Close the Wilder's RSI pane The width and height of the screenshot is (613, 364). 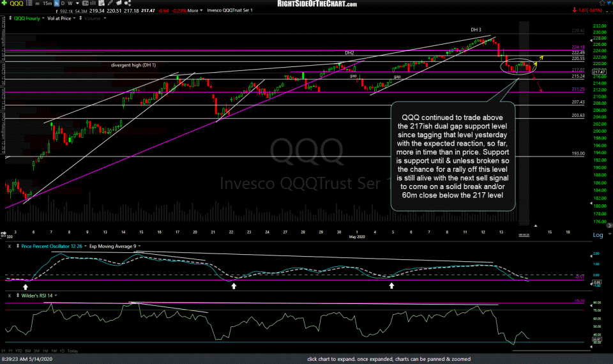coord(10,296)
